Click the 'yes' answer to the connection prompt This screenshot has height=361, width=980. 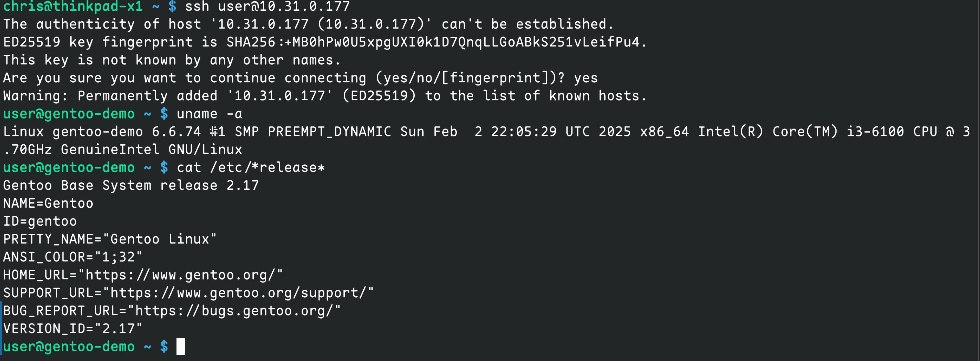[x=586, y=78]
